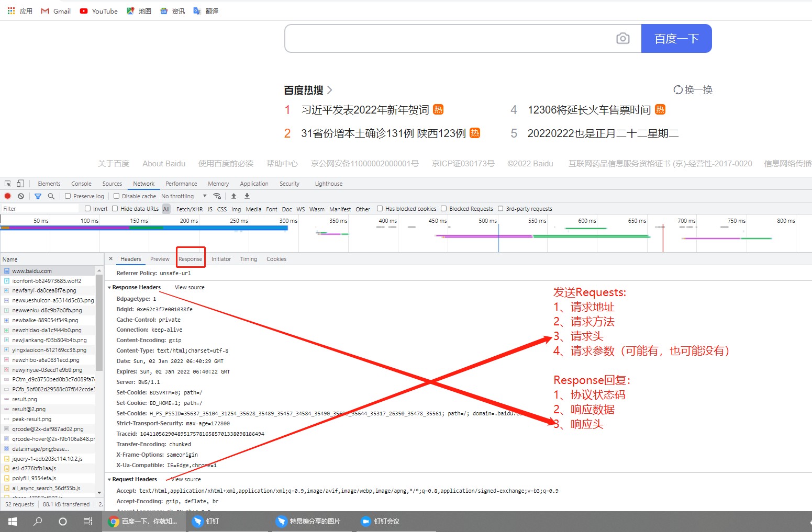
Task: Check the 3rd-party requests checkbox
Action: pos(500,209)
